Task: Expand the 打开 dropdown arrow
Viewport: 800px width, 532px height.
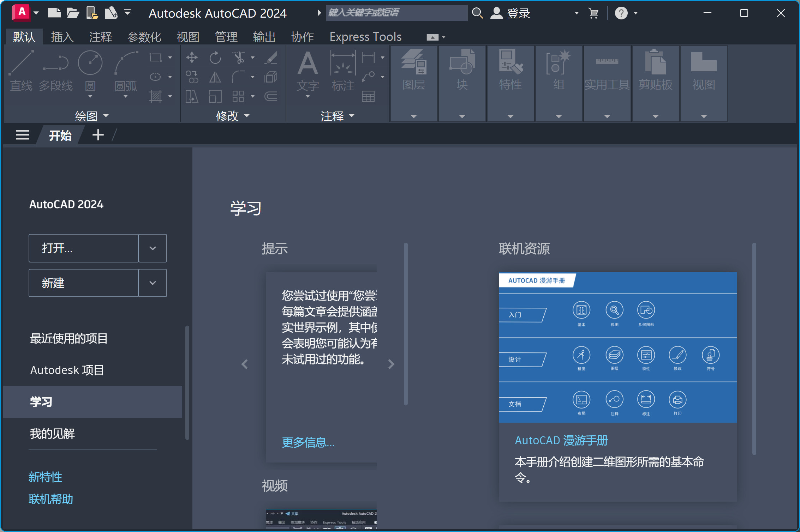Action: (153, 248)
